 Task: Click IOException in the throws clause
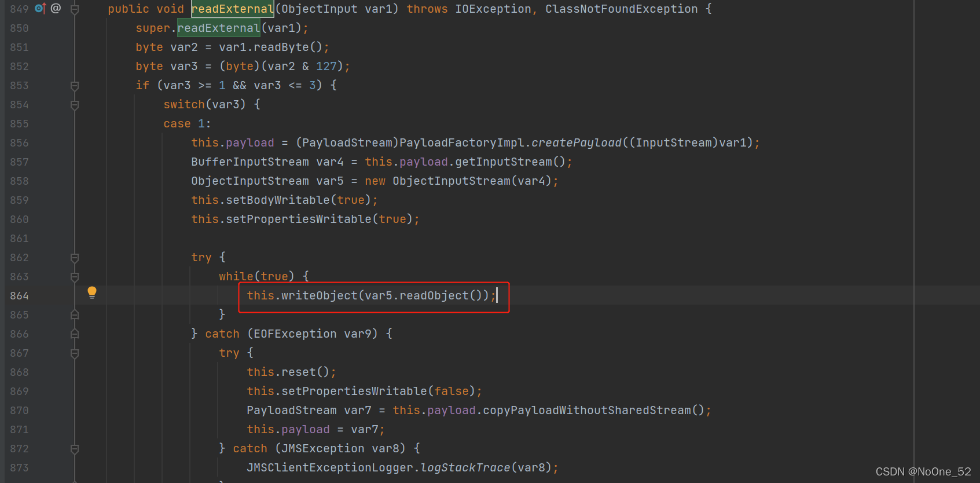[x=493, y=9]
